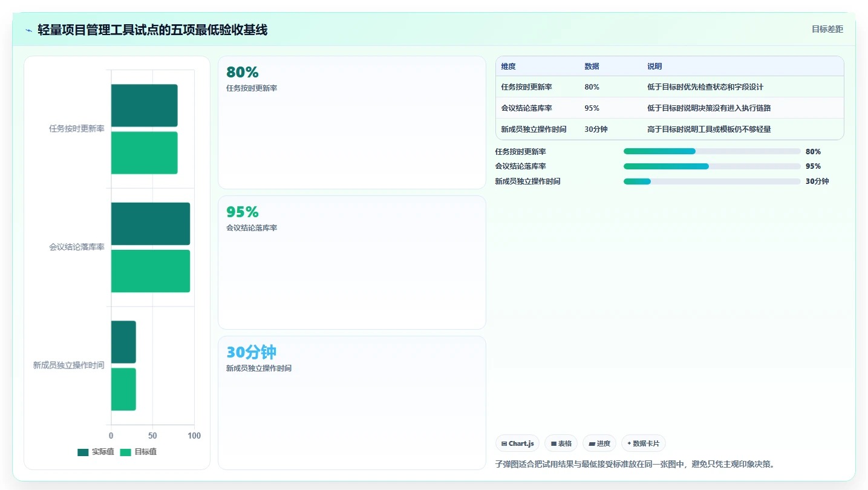The height and width of the screenshot is (490, 868).
Task: Open the 30分钟 data card
Action: click(x=352, y=403)
